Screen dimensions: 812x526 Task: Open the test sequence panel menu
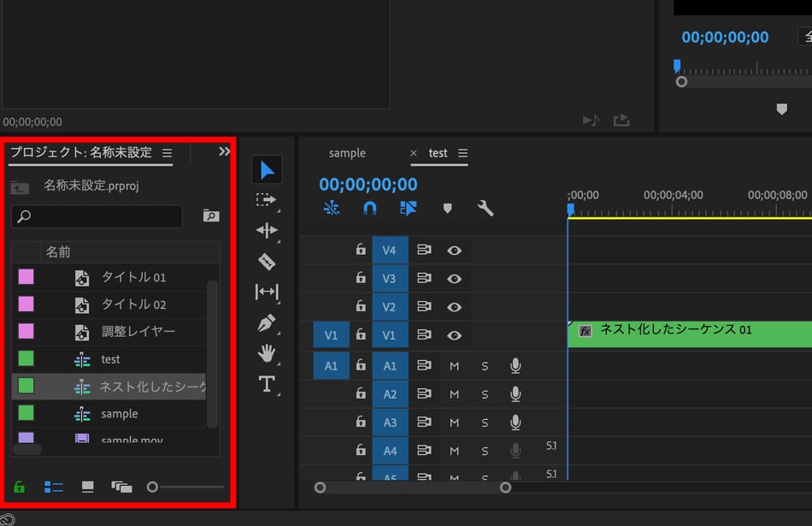click(x=463, y=153)
